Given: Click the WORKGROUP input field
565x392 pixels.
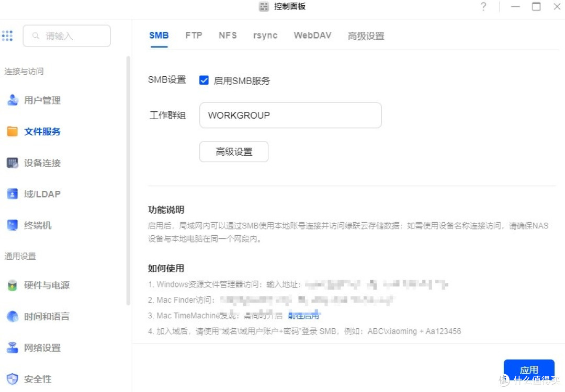Looking at the screenshot, I should pyautogui.click(x=290, y=115).
